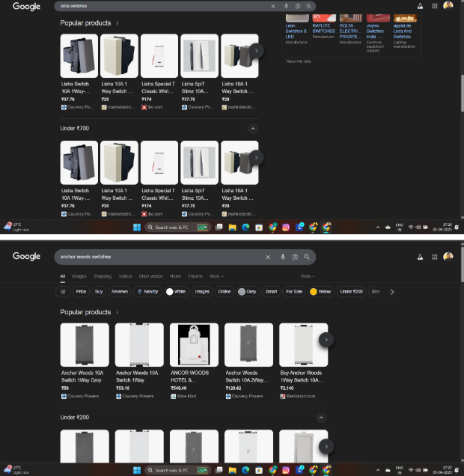464x476 pixels.
Task: Show next Popular products in anchor woods window
Action: 326,340
